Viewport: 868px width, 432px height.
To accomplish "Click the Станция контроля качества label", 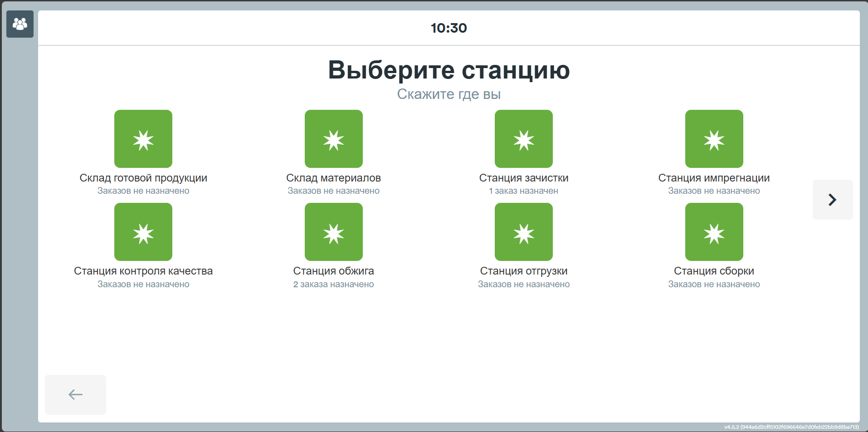I will click(143, 271).
